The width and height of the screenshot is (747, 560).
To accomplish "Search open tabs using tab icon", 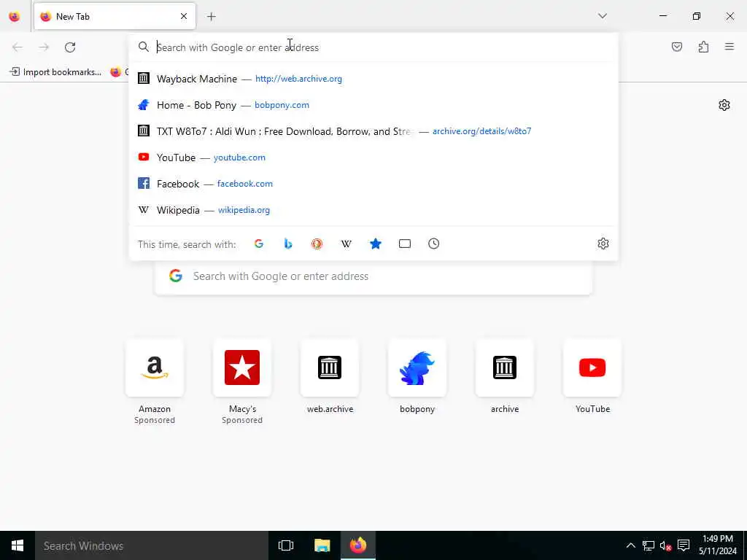I will click(404, 244).
